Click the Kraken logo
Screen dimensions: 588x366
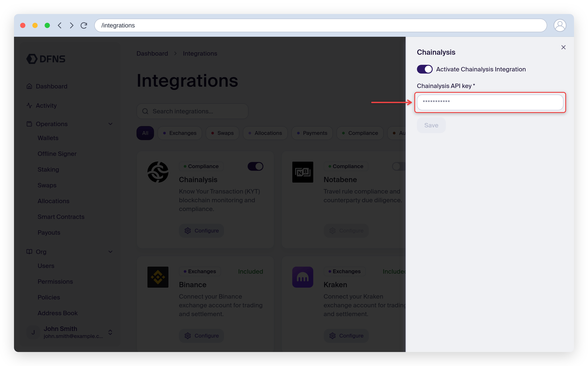point(303,277)
